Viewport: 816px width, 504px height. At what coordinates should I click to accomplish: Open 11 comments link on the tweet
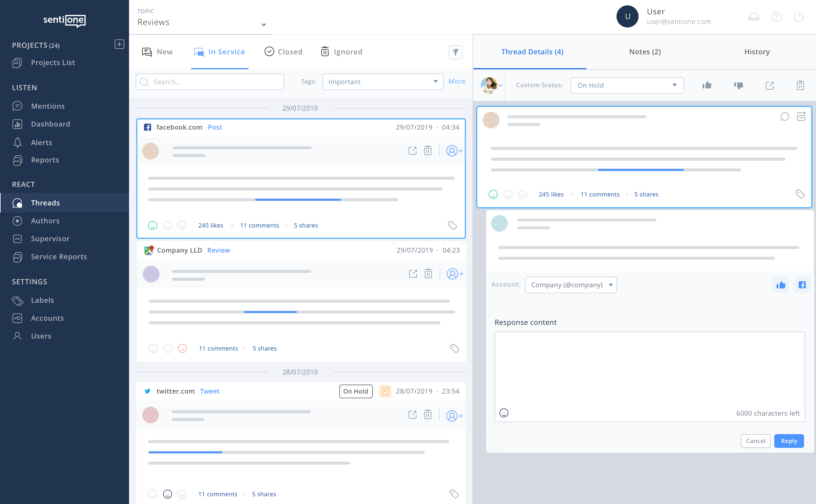click(x=217, y=494)
